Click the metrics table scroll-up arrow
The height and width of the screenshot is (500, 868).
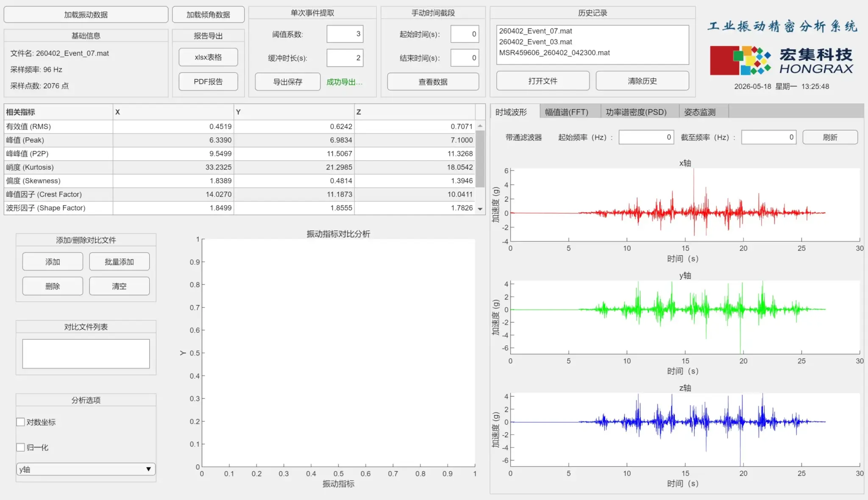(480, 126)
